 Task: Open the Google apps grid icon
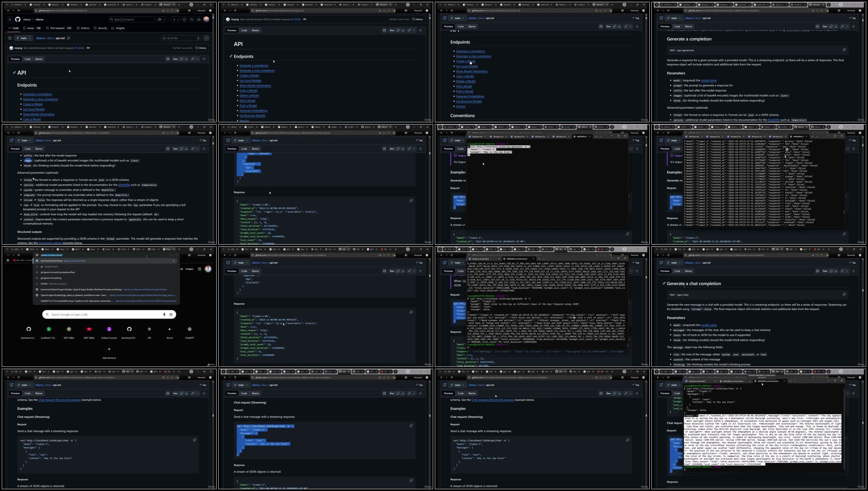click(x=199, y=269)
